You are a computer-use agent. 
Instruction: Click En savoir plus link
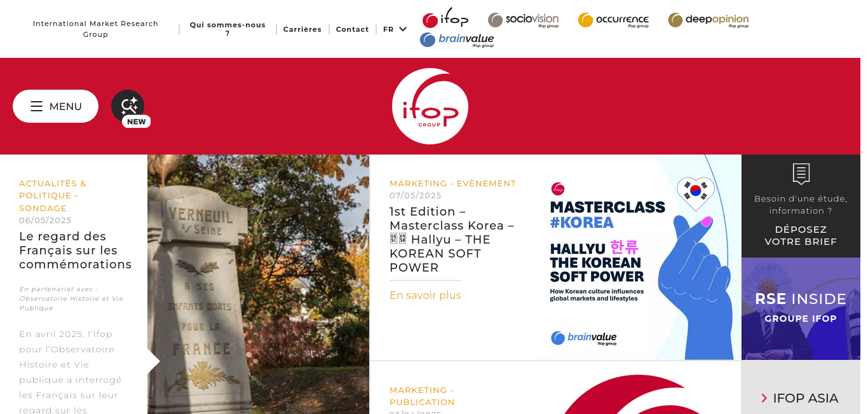[425, 295]
